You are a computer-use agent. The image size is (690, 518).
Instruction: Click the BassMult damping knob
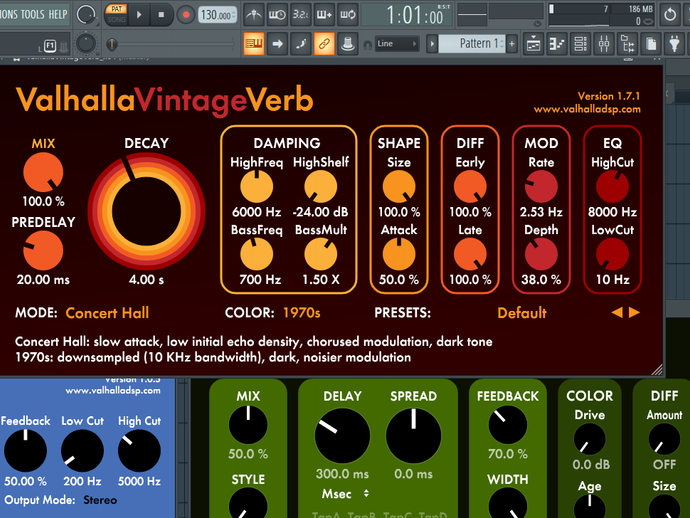tap(321, 254)
